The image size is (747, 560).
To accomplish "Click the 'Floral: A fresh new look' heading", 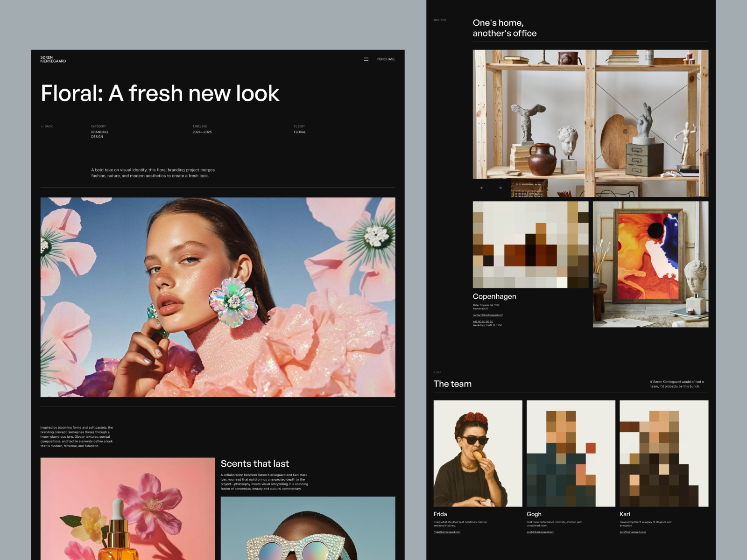I will click(160, 93).
